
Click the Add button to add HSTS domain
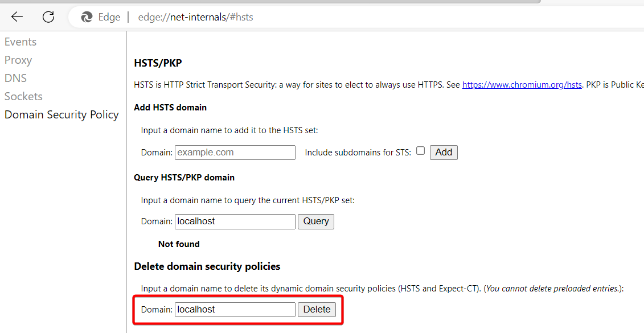[444, 152]
